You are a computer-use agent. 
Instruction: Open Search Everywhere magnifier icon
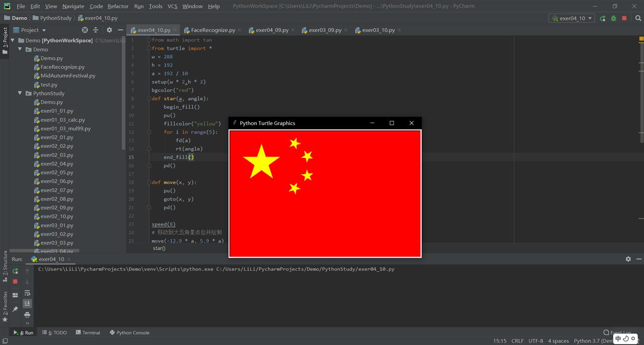coord(638,18)
